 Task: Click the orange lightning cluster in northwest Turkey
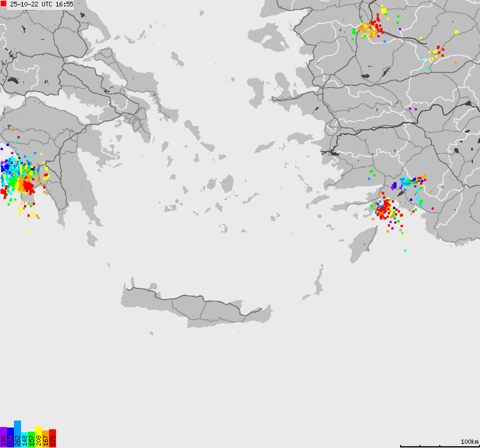tap(368, 29)
